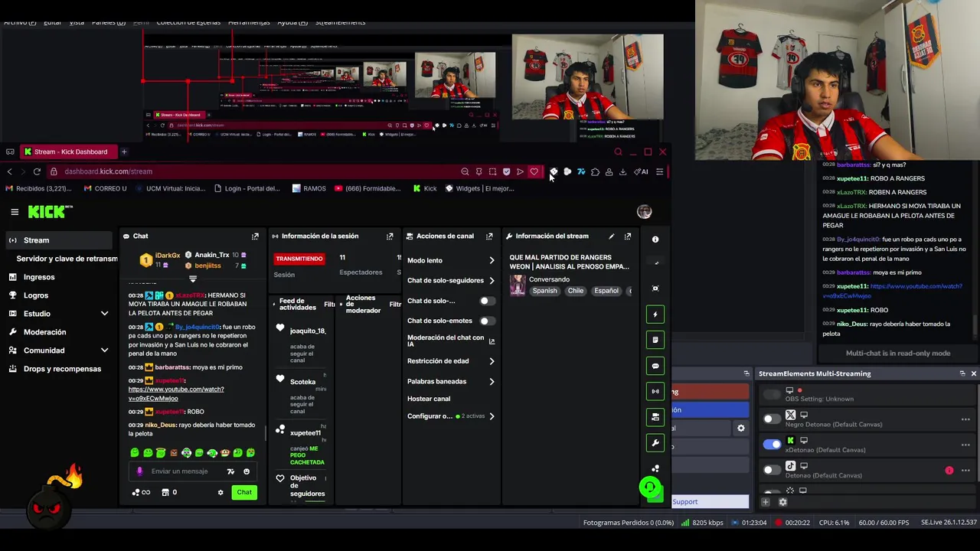Screen dimensions: 980x551
Task: Open Moderación del chat con IA
Action: pos(450,341)
